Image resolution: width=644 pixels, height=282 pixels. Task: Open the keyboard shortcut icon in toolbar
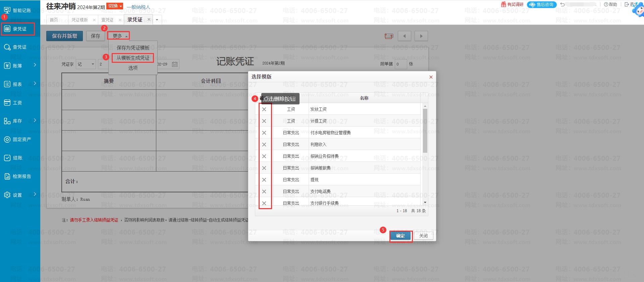389,36
